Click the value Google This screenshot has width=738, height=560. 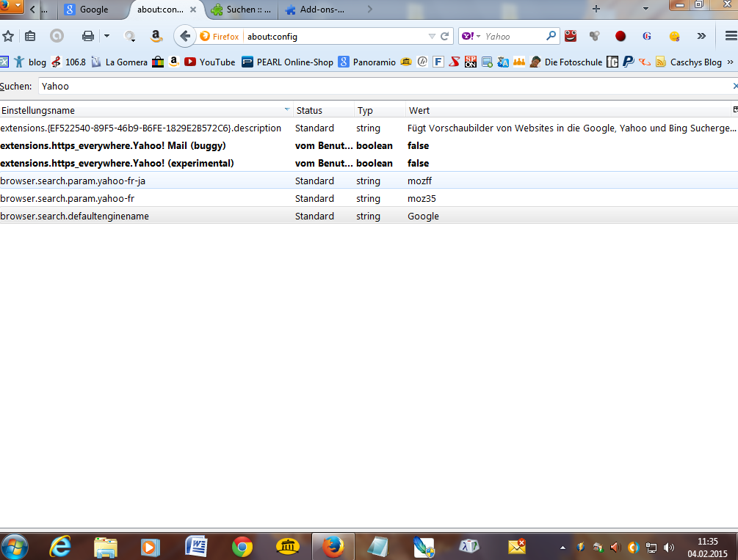pyautogui.click(x=423, y=216)
